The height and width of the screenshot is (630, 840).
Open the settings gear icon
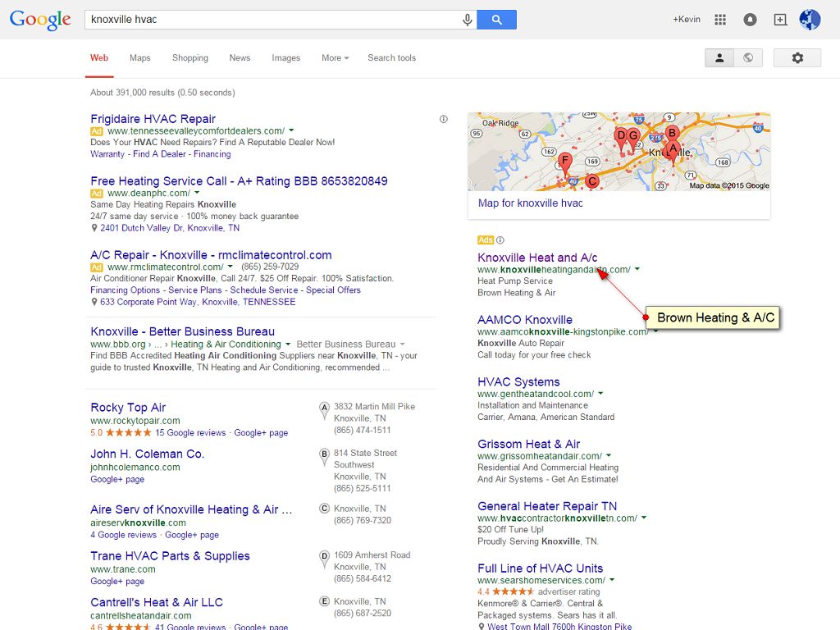tap(797, 58)
